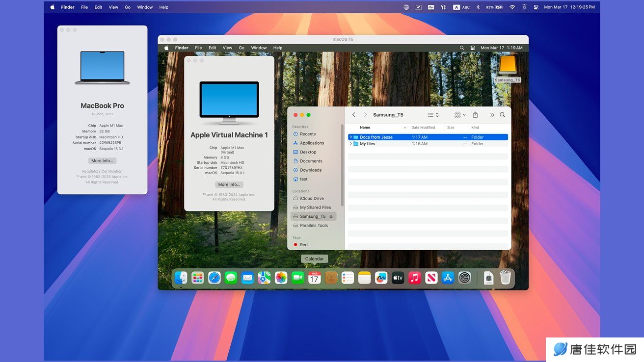Viewport: 644px width, 362px height.
Task: Open the View menu inside the VM
Action: pos(227,48)
